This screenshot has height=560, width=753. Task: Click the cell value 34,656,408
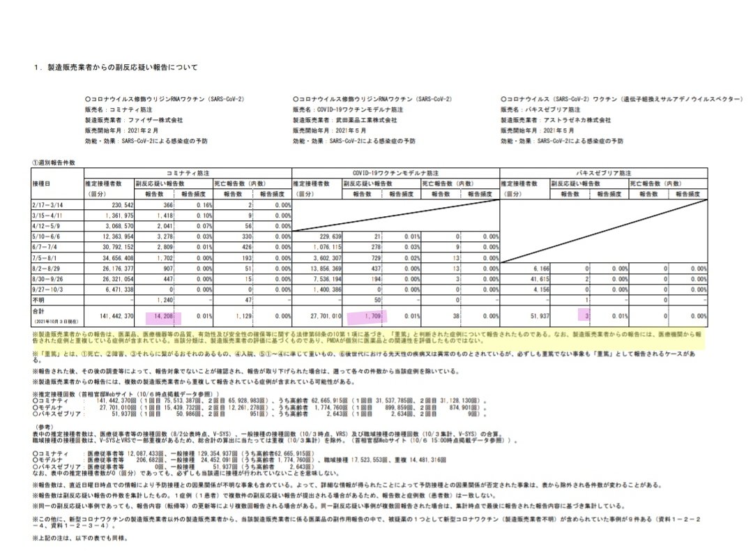click(x=118, y=258)
